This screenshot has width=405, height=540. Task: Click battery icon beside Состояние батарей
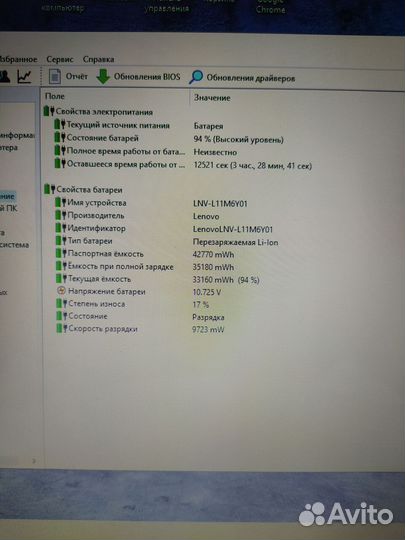[x=60, y=138]
